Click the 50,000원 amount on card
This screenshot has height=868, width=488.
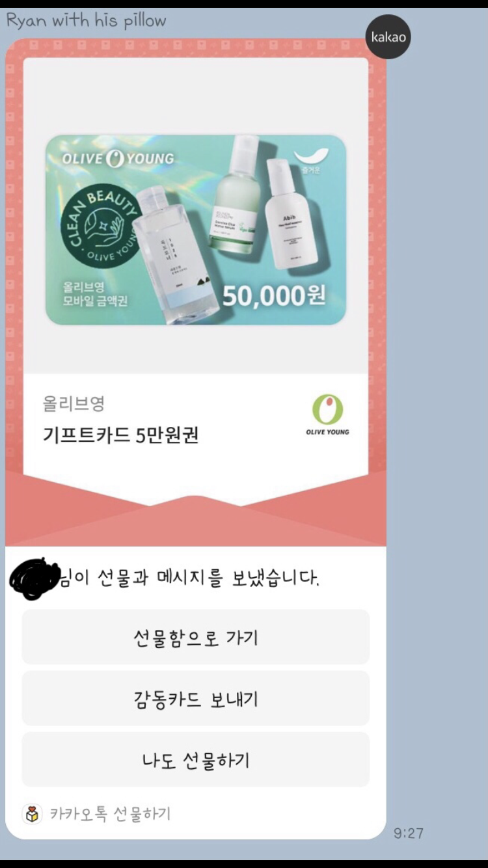coord(273,296)
